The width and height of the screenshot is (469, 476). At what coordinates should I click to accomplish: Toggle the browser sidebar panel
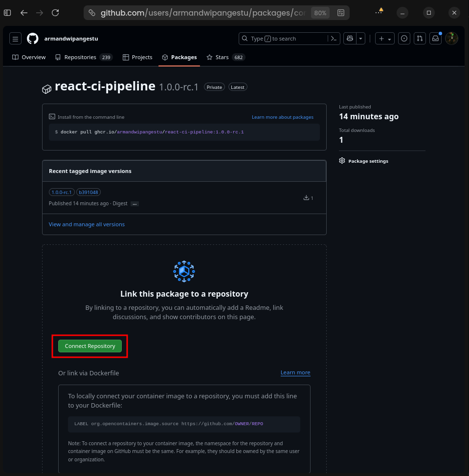point(7,12)
